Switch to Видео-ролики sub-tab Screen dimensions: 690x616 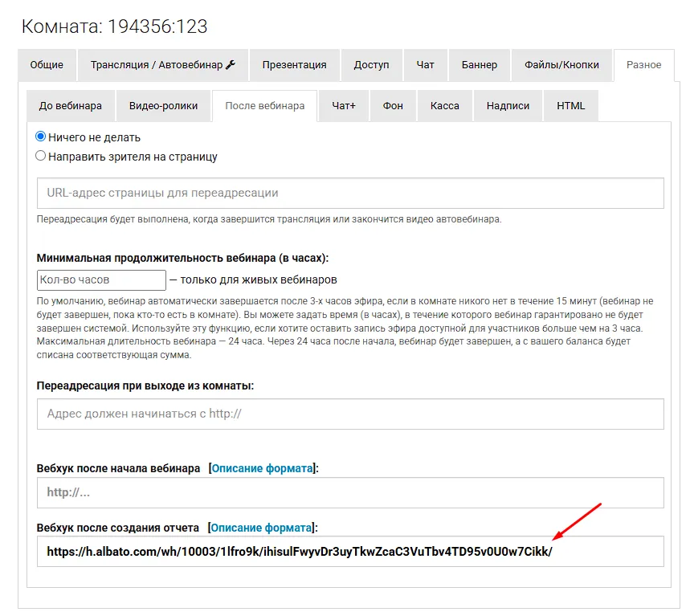[x=164, y=106]
